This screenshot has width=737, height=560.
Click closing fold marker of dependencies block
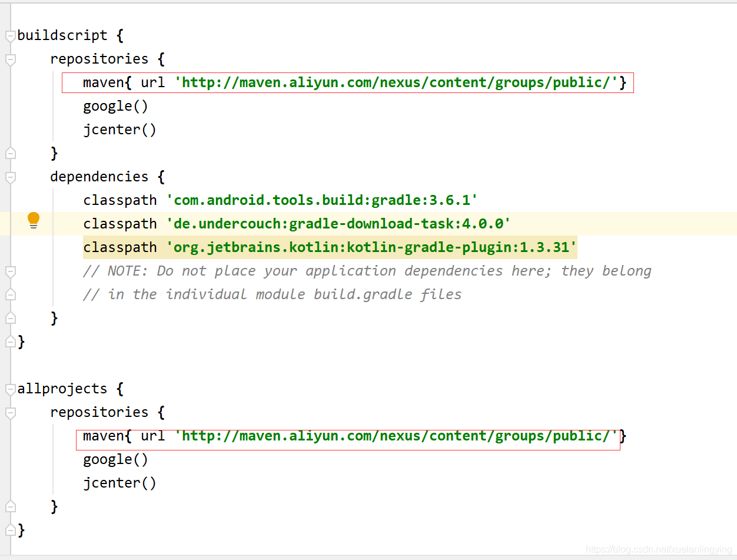[10, 317]
